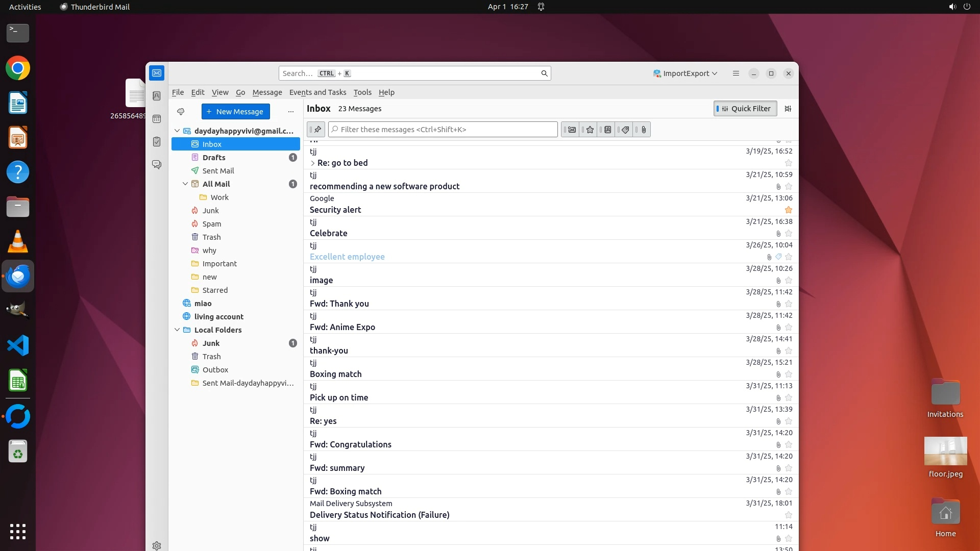Collapse the All Mail folder tree

185,184
